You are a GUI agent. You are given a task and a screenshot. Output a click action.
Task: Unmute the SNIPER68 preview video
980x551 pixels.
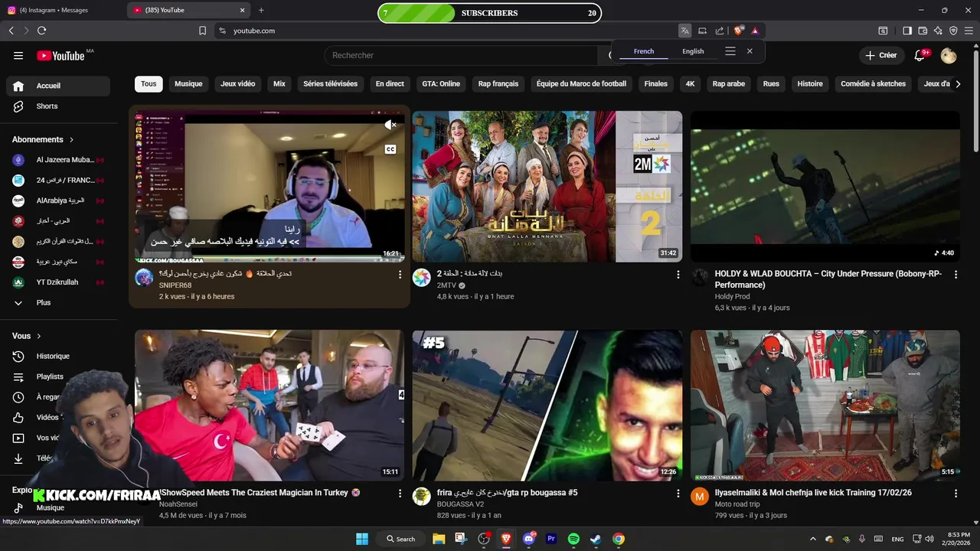(x=390, y=125)
